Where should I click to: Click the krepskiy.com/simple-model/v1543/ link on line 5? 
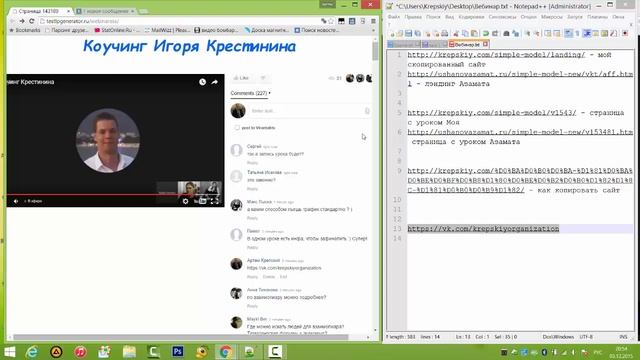coord(491,113)
